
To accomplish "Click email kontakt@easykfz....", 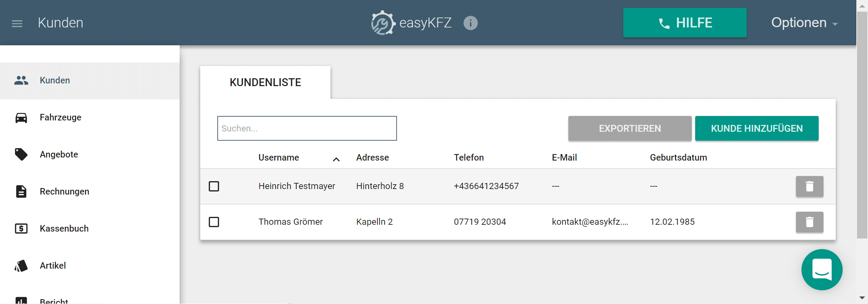I will [x=590, y=222].
